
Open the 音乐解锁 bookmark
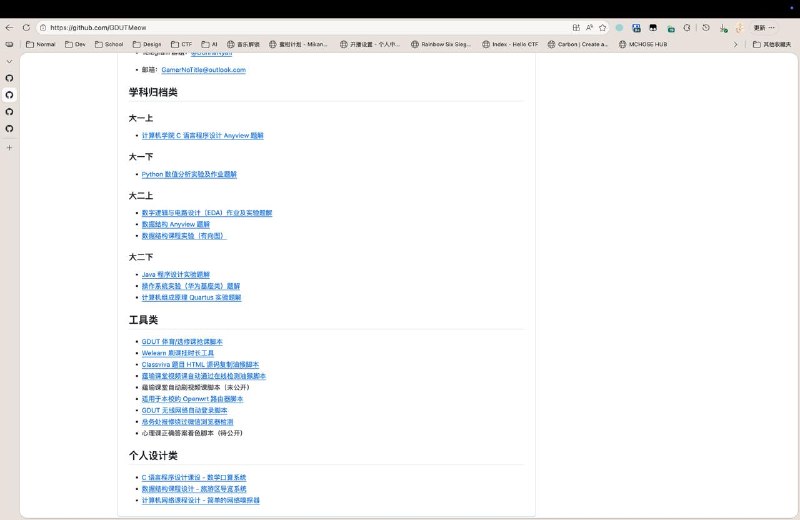243,44
